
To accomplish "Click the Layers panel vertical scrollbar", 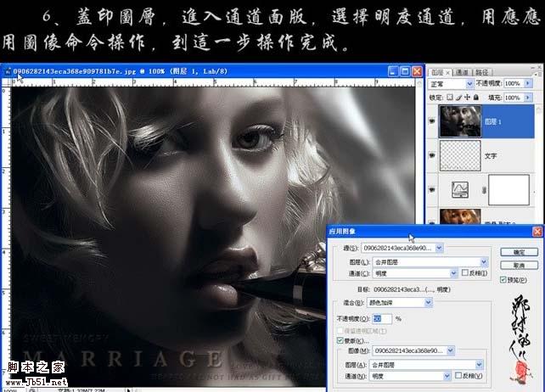I will pos(539,163).
